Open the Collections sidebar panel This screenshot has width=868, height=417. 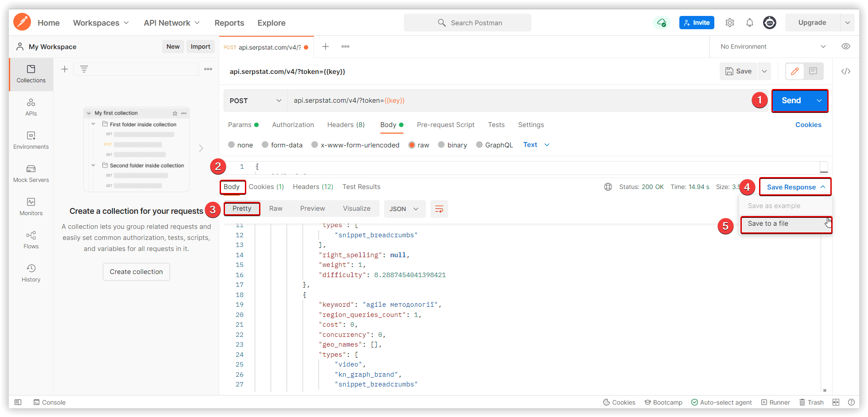(x=31, y=74)
